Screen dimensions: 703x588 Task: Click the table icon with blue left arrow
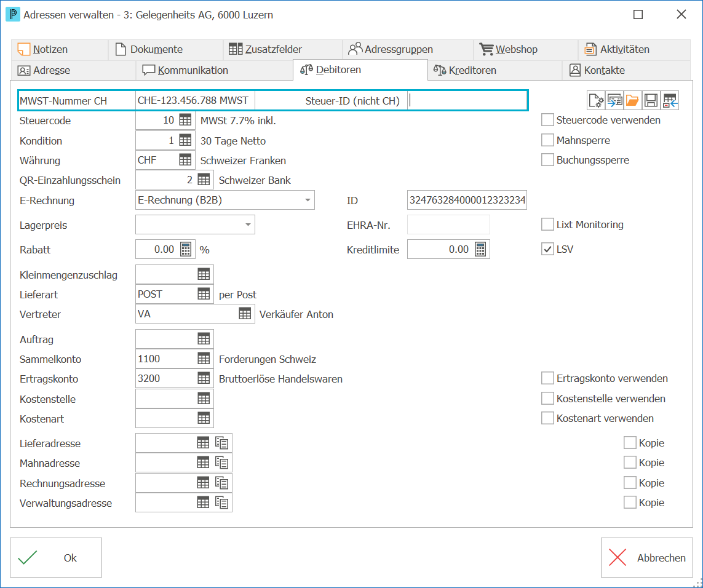pos(670,100)
